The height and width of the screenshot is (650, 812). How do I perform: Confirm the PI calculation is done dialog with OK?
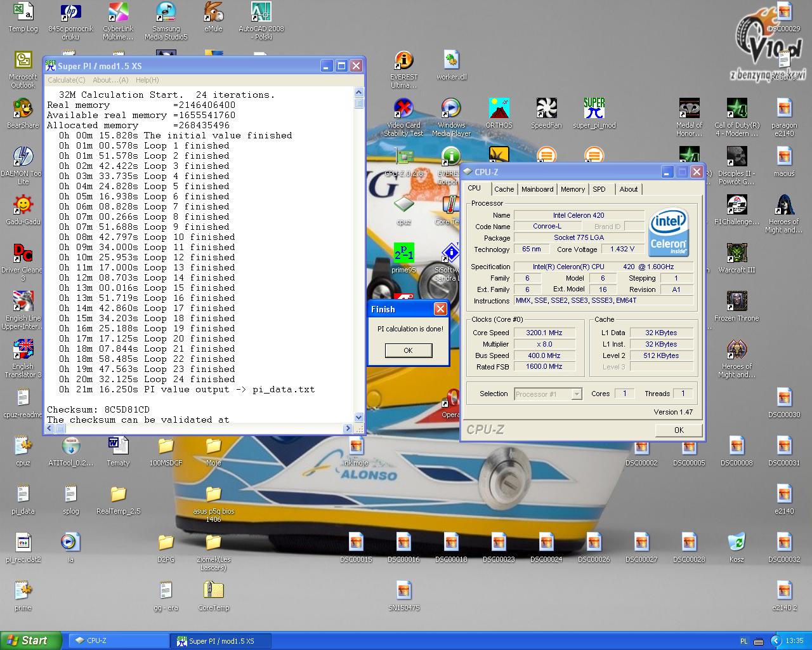(x=408, y=350)
